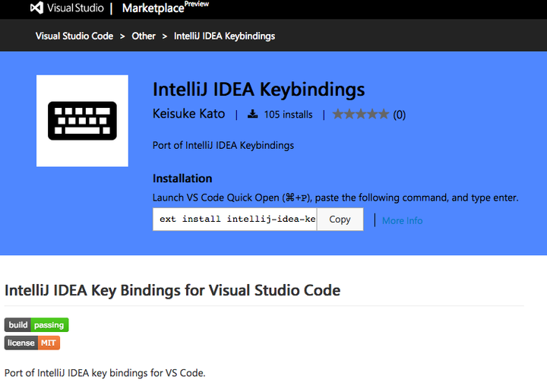Screen dimensions: 547x392
Task: Open the (0) reviews count
Action: [399, 115]
